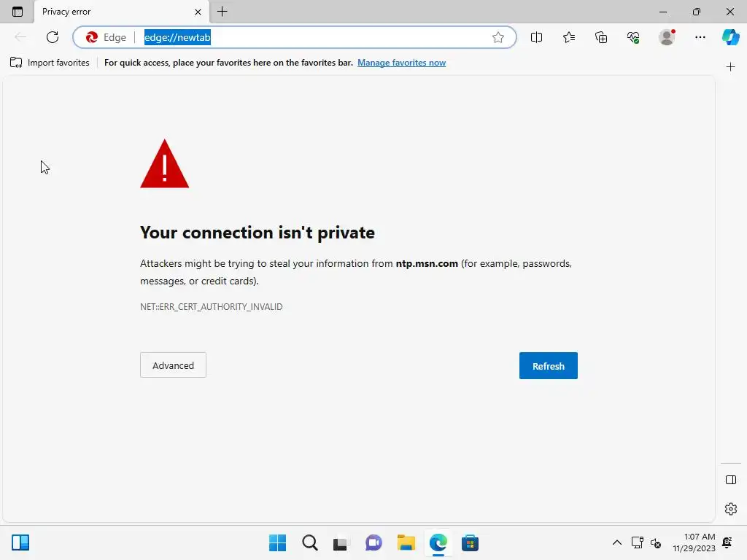The width and height of the screenshot is (747, 560).
Task: Open the notifications bell icon
Action: tap(727, 542)
